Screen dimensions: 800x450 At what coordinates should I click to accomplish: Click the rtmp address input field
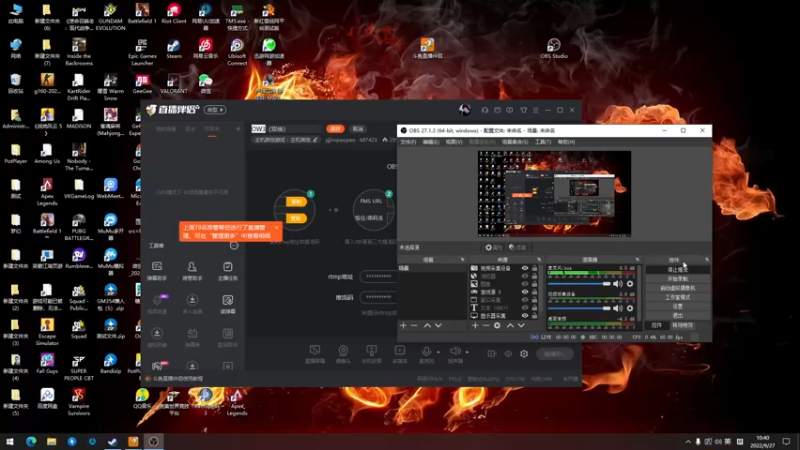coord(378,276)
